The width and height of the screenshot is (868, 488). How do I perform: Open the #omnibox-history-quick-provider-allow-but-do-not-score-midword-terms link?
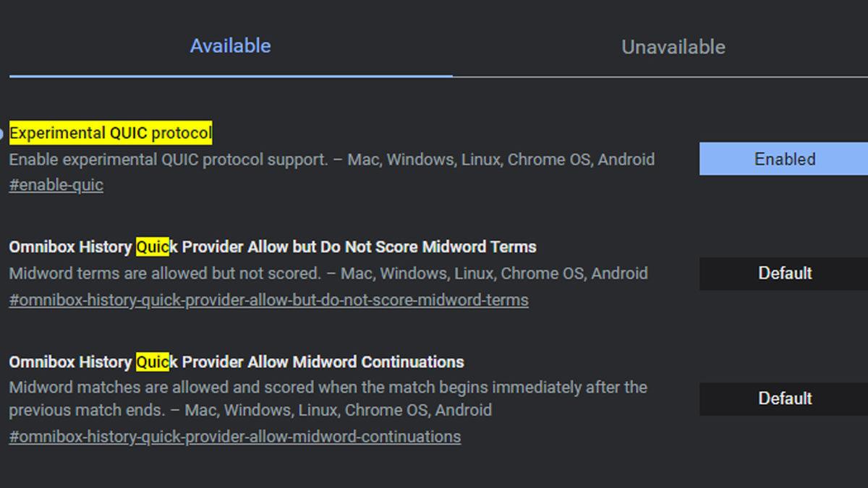tap(268, 300)
